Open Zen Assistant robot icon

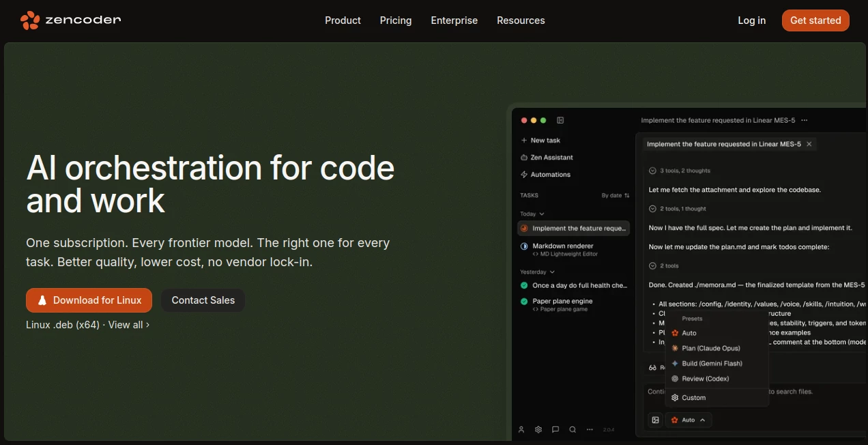(524, 158)
